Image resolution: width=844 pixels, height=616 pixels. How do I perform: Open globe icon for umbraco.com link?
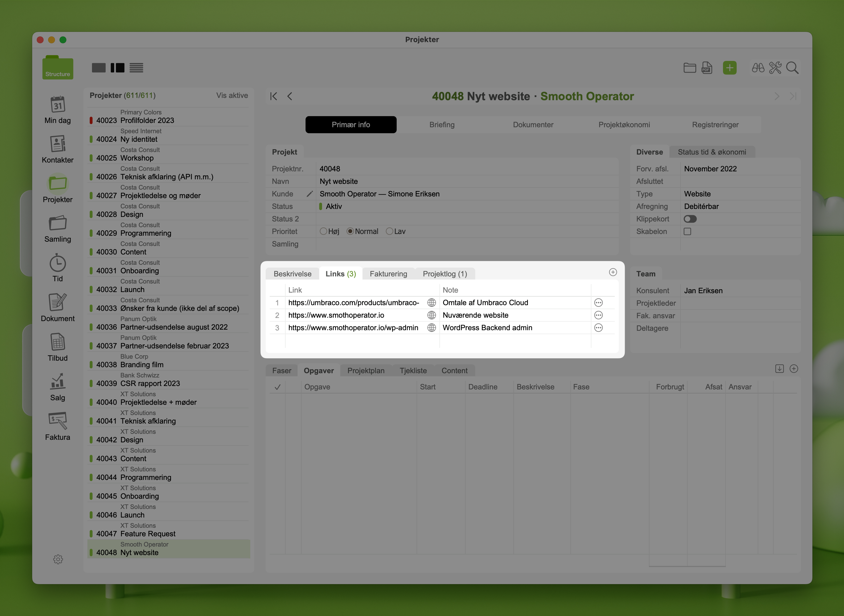point(431,303)
